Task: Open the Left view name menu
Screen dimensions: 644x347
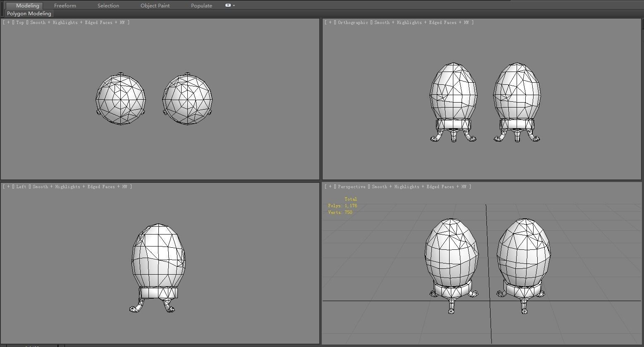Action: coord(21,187)
